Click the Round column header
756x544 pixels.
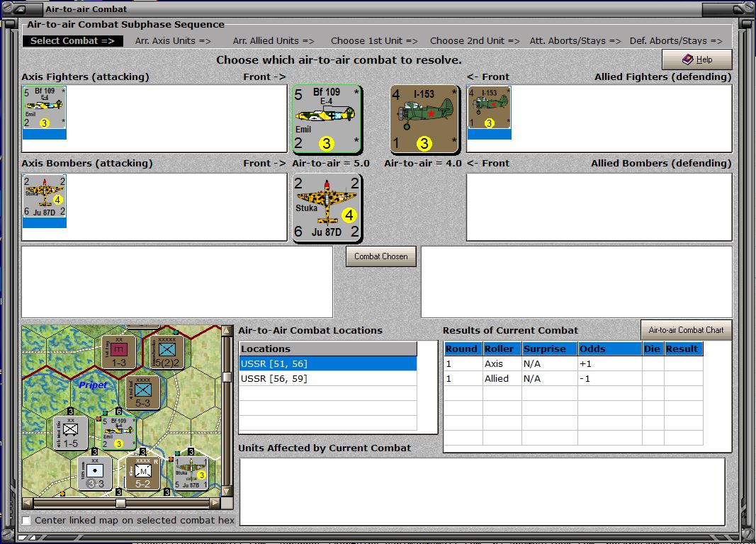tap(463, 348)
